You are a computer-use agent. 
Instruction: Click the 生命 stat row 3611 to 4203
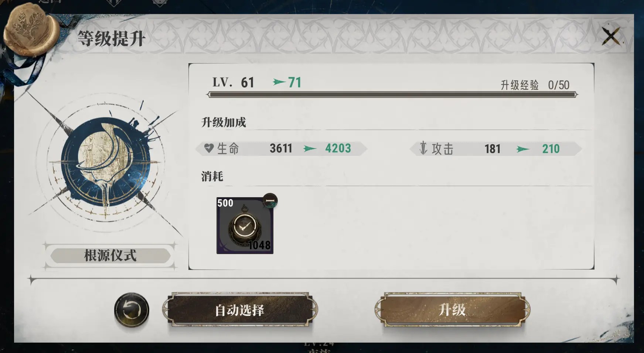(282, 148)
